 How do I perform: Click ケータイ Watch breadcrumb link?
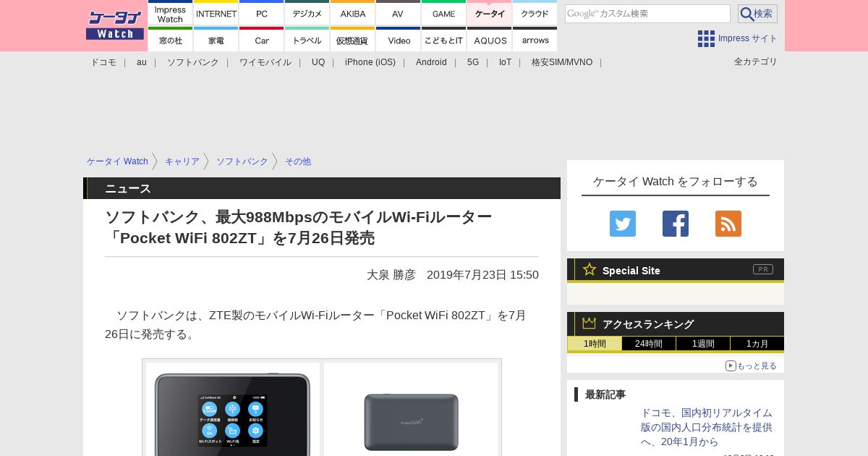(117, 161)
